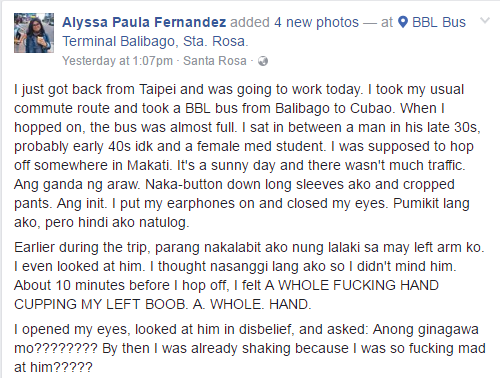Viewport: 500px width, 378px height.
Task: Open Alyssa Paula Fernandez's profile picture
Action: tap(34, 33)
